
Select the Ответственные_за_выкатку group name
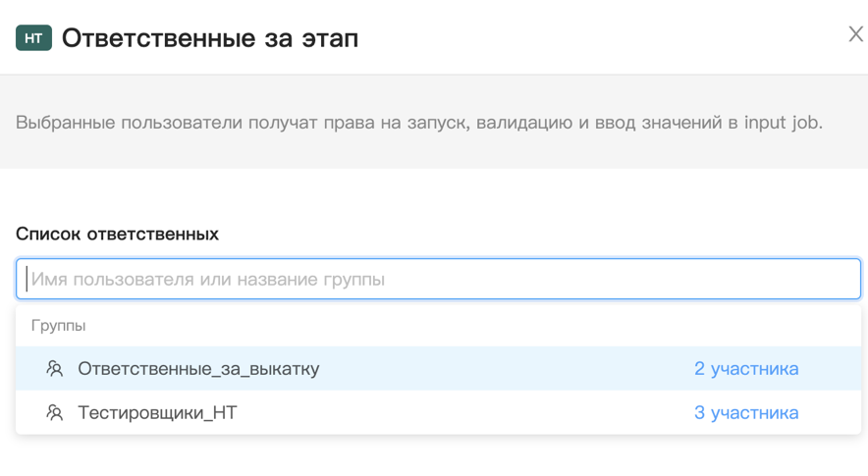click(198, 369)
